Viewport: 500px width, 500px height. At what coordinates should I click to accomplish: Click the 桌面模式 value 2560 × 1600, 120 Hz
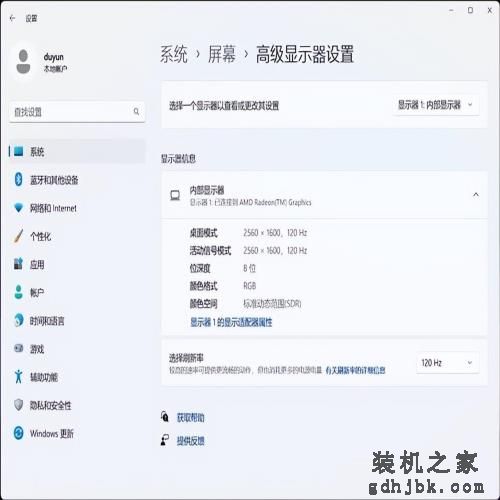pyautogui.click(x=275, y=233)
